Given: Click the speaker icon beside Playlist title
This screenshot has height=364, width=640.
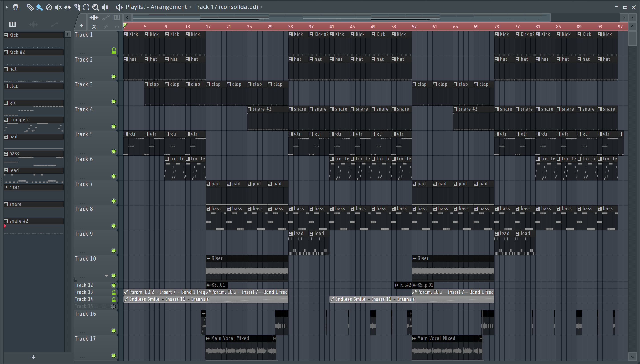Looking at the screenshot, I should pos(119,7).
